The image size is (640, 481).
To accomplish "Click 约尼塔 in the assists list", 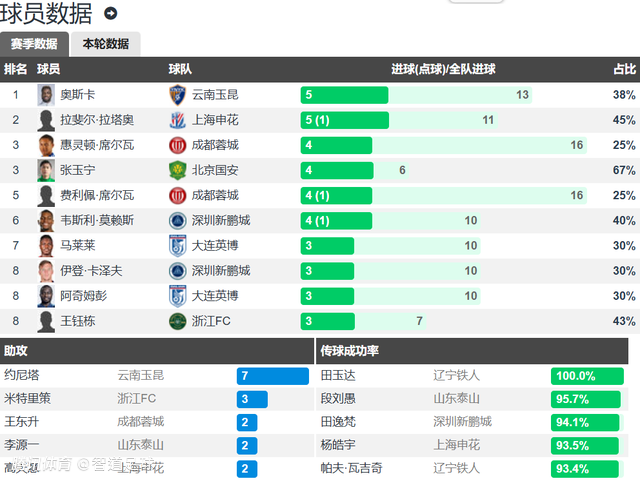I will point(21,376).
